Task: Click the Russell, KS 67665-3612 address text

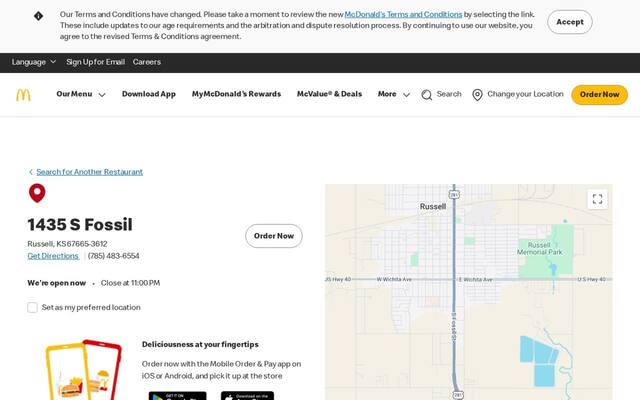Action: click(67, 244)
